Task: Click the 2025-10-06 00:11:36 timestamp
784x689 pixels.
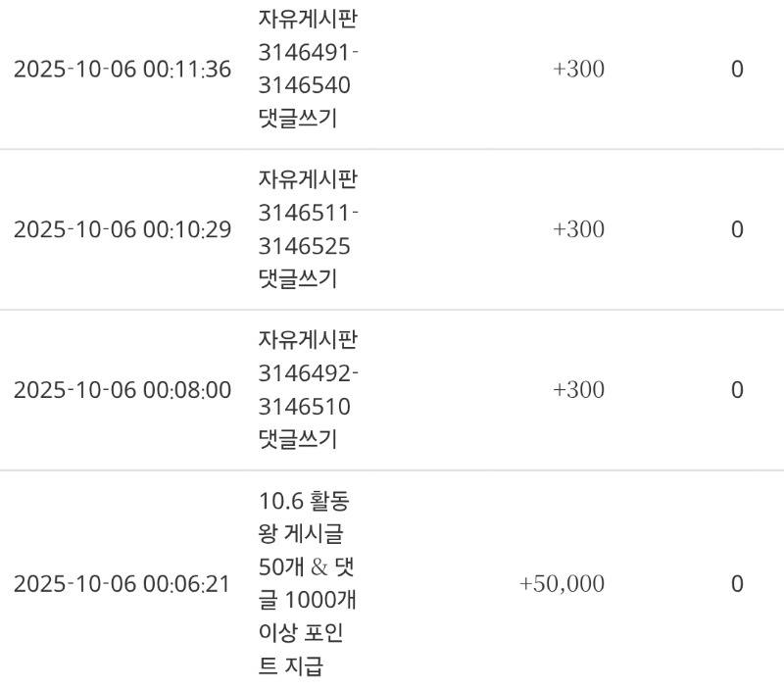Action: [x=122, y=70]
